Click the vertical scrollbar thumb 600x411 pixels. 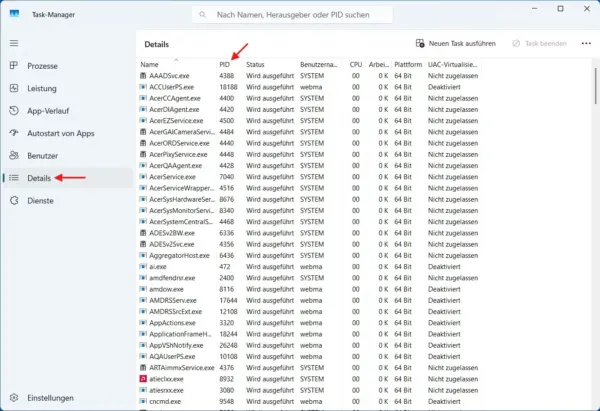pyautogui.click(x=595, y=86)
